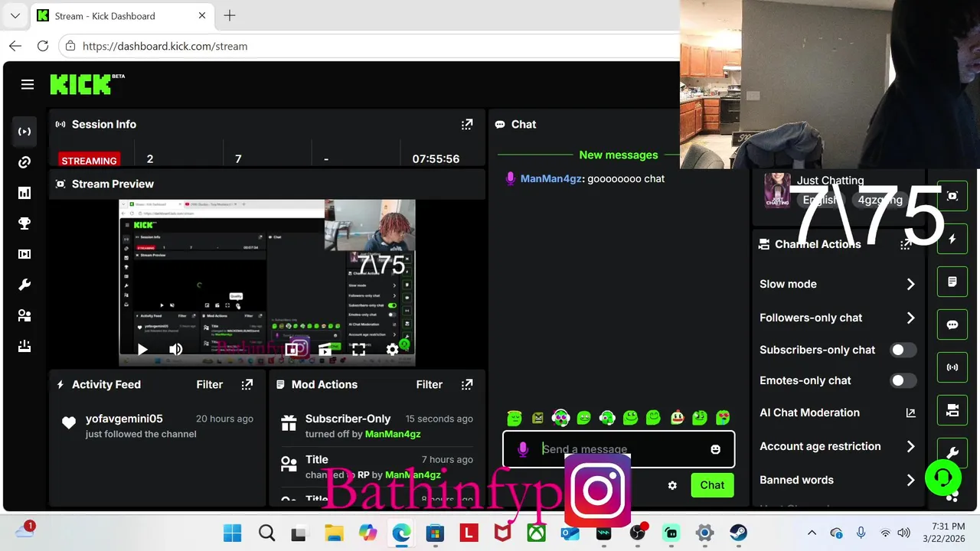Pop out the Activity Feed panel
Screen dimensions: 980x551
(x=247, y=384)
